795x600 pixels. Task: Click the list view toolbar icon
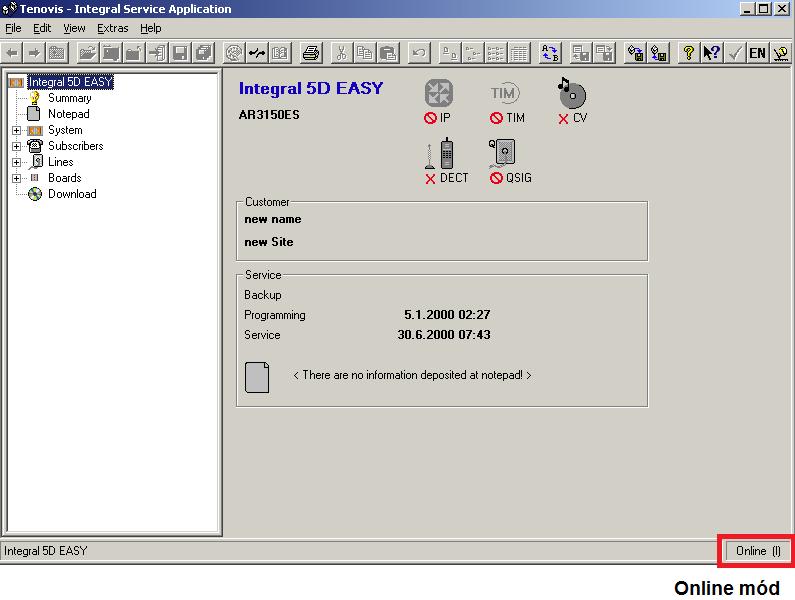coord(496,53)
